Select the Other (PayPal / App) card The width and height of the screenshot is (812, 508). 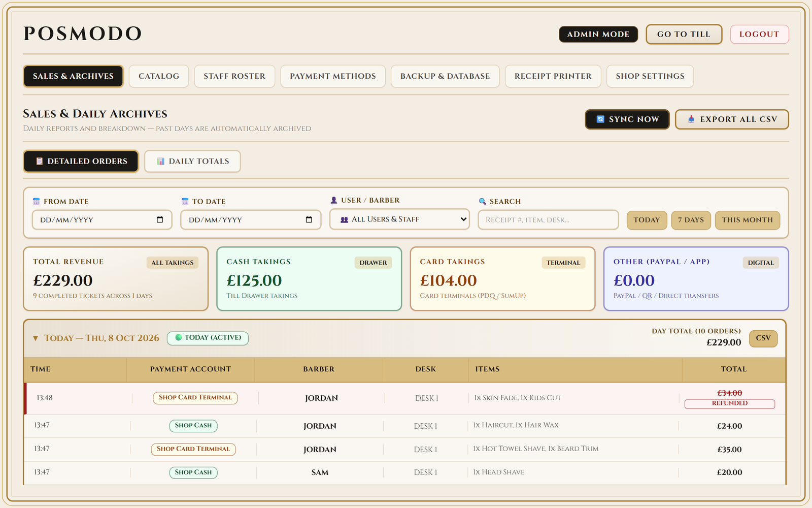(x=696, y=279)
